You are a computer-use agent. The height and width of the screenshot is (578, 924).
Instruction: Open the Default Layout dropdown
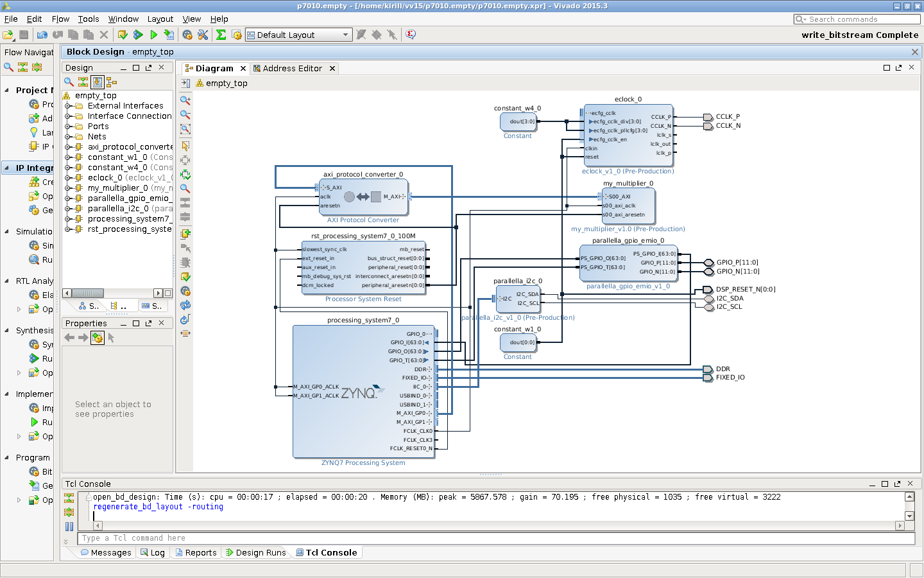pyautogui.click(x=298, y=35)
